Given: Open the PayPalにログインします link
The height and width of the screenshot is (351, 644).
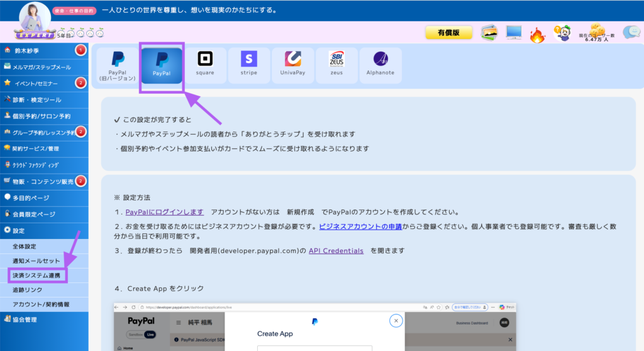Looking at the screenshot, I should tap(164, 211).
